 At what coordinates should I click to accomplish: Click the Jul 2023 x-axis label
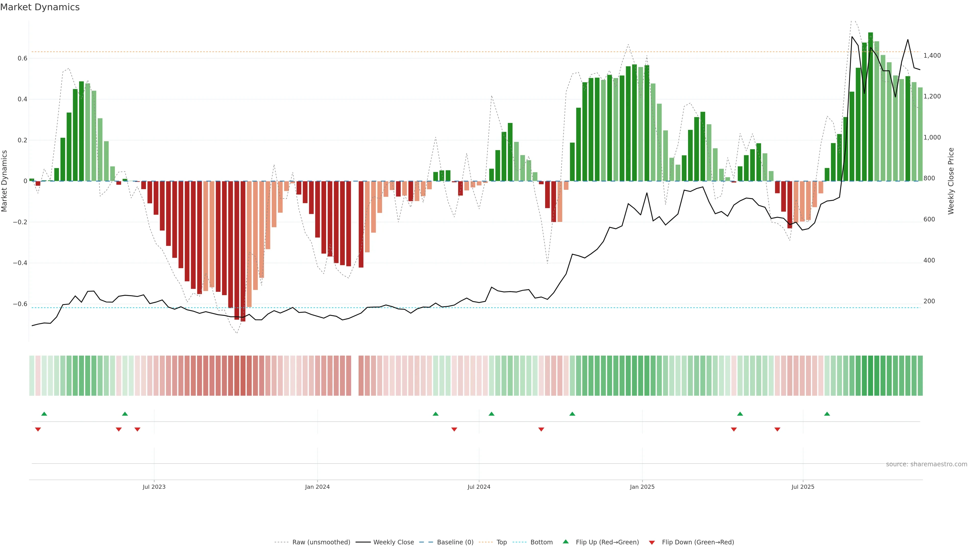(x=154, y=487)
